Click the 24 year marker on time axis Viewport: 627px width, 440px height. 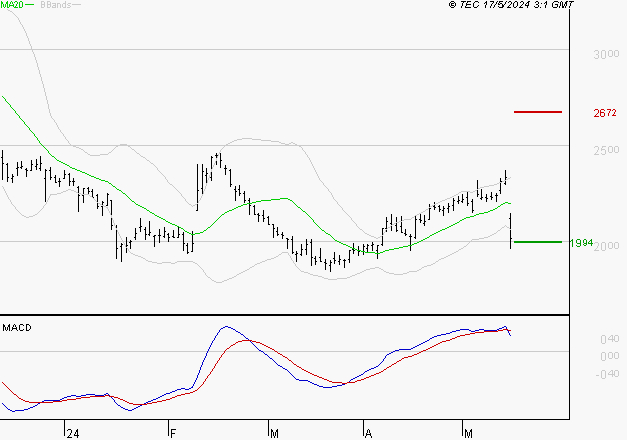73,434
